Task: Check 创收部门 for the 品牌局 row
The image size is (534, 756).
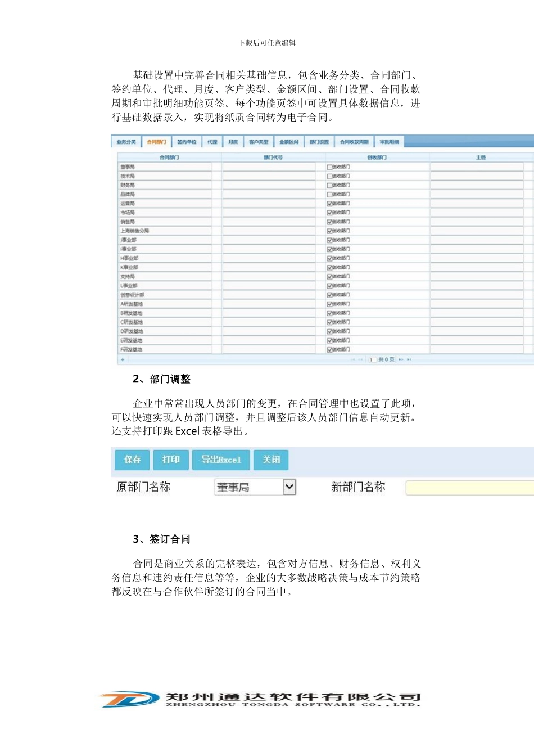Action: coord(330,194)
